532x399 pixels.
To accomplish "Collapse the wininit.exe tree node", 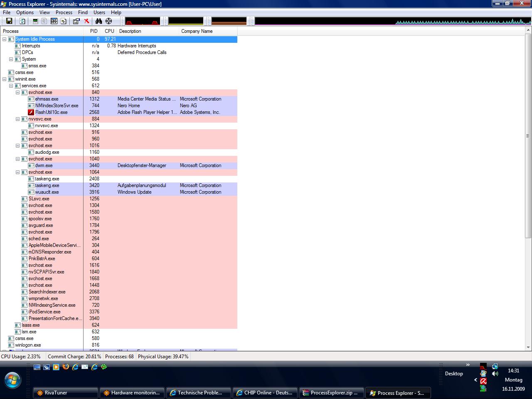I will (x=5, y=79).
